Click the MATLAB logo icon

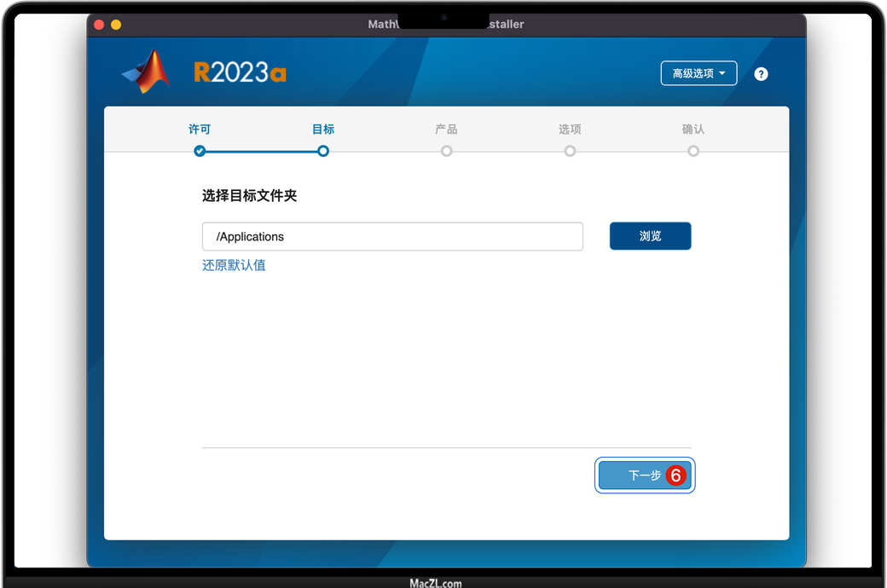point(146,72)
